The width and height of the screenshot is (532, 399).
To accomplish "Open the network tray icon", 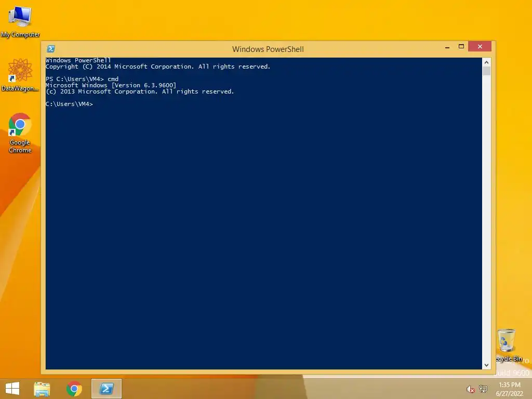I will 483,389.
